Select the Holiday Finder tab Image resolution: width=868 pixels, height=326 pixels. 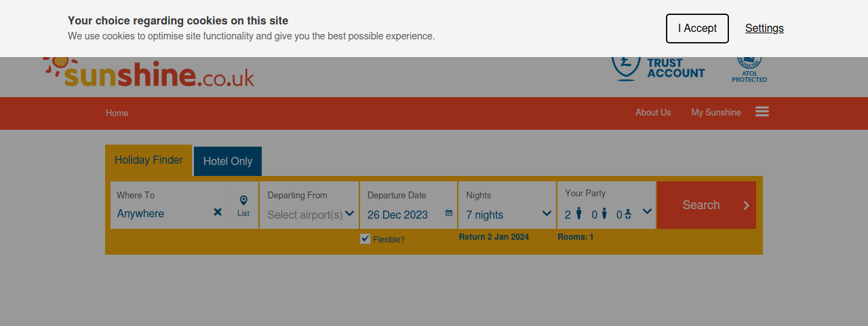tap(149, 160)
